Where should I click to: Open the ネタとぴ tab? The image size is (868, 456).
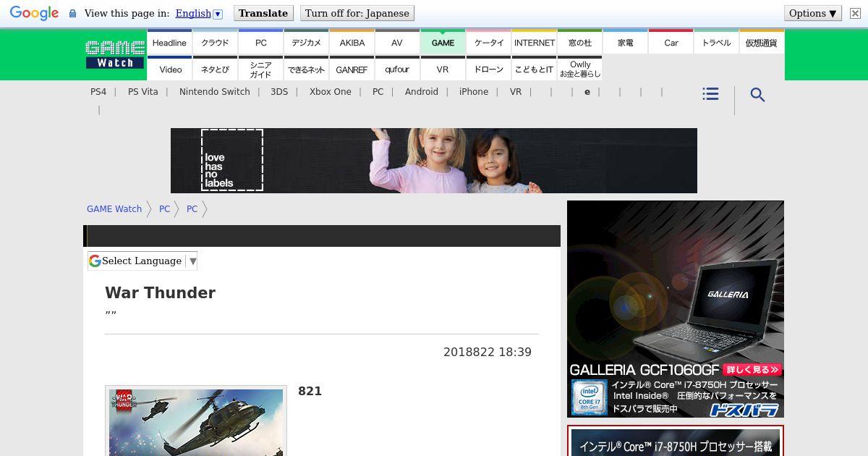[x=215, y=69]
